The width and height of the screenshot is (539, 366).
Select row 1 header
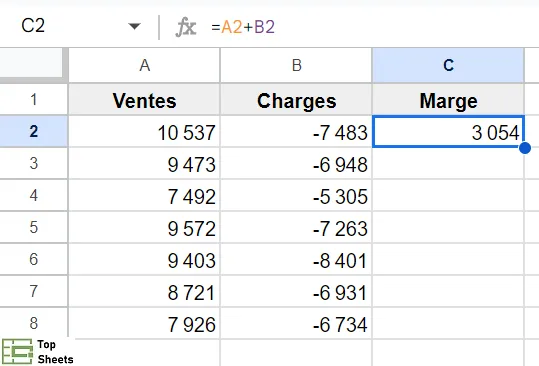pyautogui.click(x=33, y=100)
